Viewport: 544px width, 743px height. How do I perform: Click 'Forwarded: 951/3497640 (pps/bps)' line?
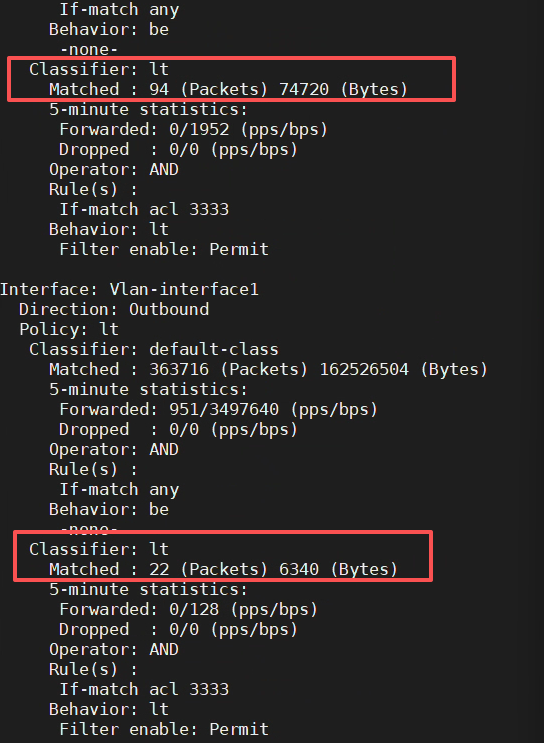pos(218,409)
